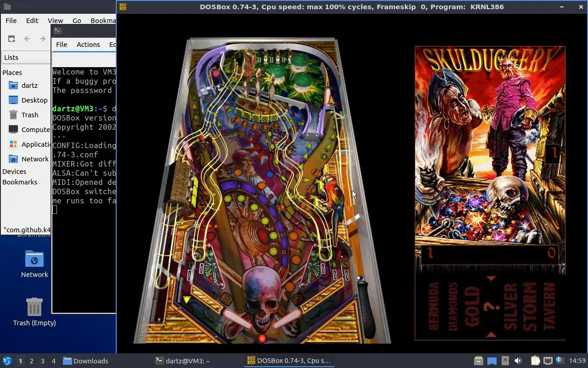Open the File menu in the file manager

[11, 21]
